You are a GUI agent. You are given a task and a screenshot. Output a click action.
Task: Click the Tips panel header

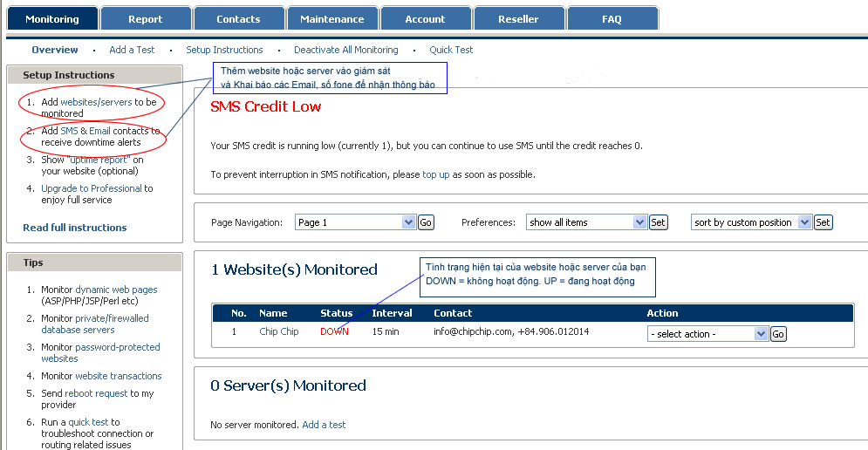coord(95,262)
